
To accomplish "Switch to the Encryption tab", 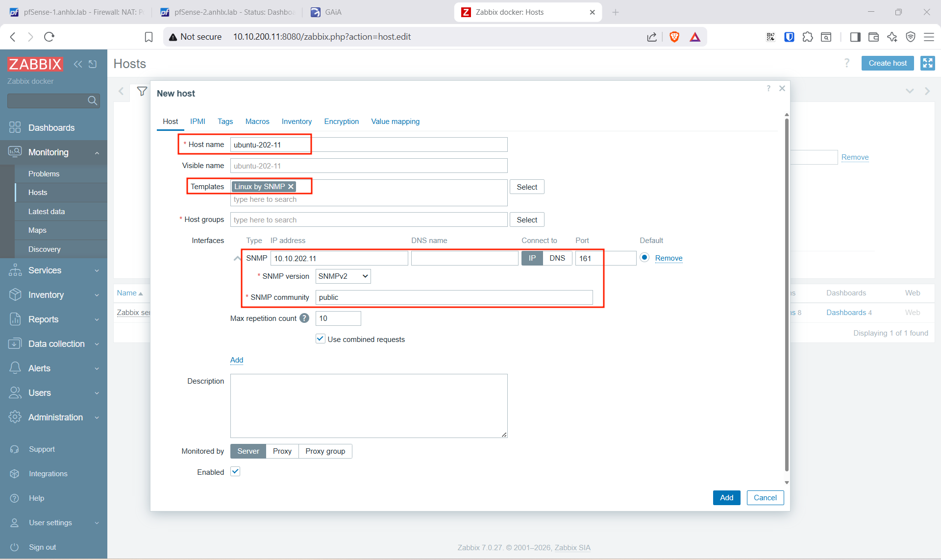I will tap(342, 122).
